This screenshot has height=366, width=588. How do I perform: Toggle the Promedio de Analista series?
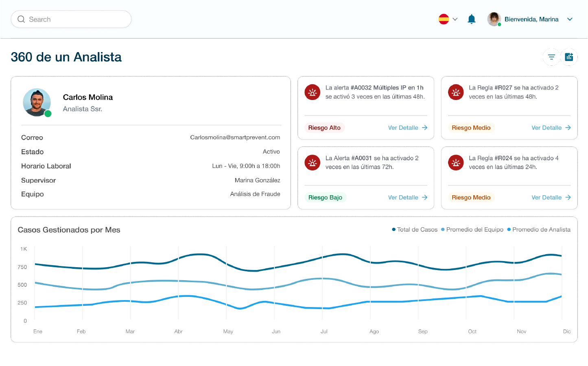538,229
